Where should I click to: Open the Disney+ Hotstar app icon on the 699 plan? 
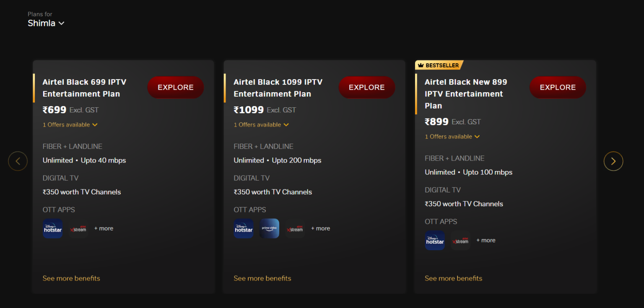[52, 228]
